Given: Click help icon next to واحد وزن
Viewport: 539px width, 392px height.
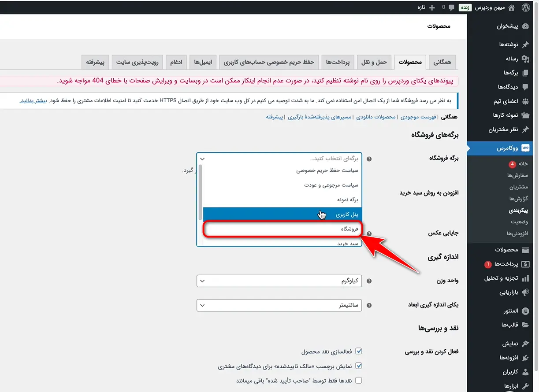Looking at the screenshot, I should coord(369,281).
